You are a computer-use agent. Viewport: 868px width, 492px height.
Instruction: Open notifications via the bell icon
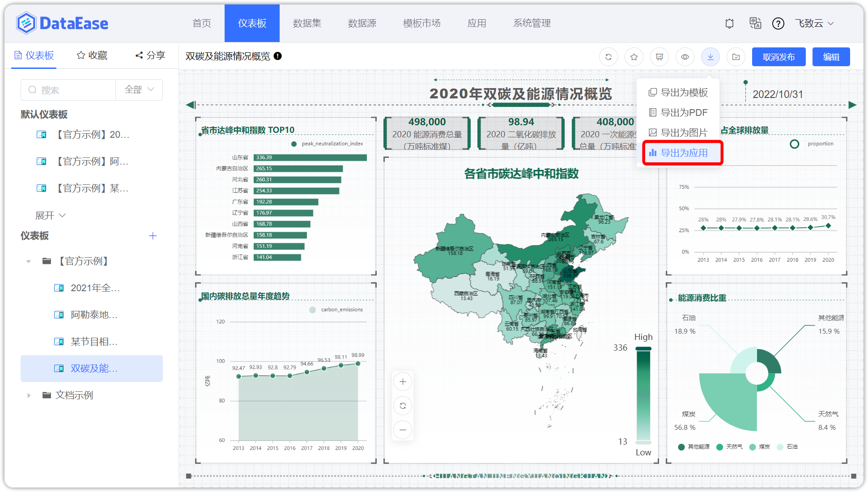point(729,23)
